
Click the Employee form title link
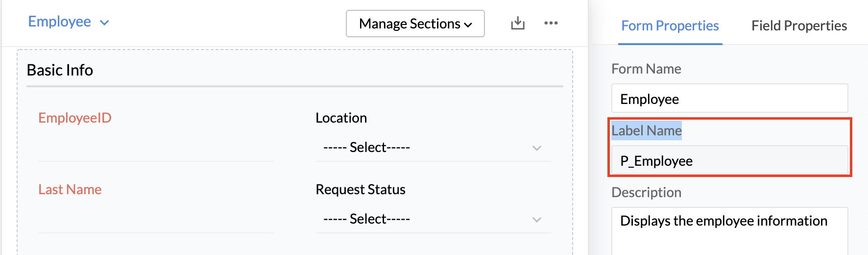(x=59, y=22)
